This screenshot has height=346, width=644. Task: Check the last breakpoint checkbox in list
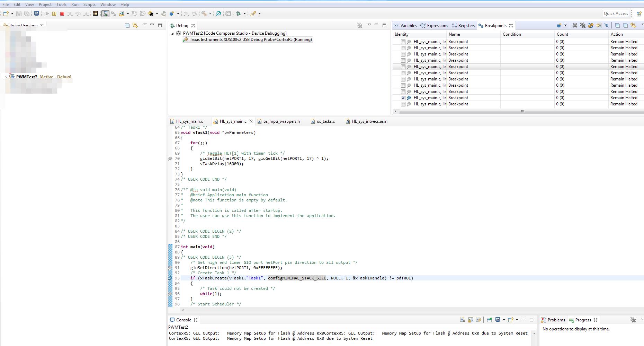(x=403, y=104)
